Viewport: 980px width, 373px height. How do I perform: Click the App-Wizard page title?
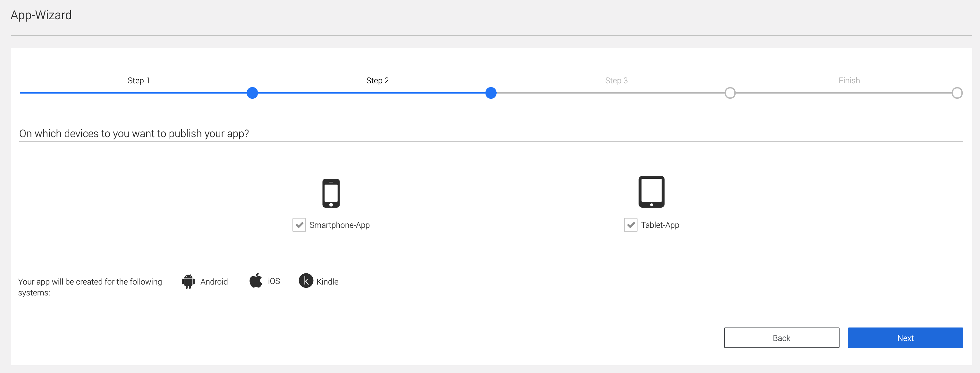41,15
